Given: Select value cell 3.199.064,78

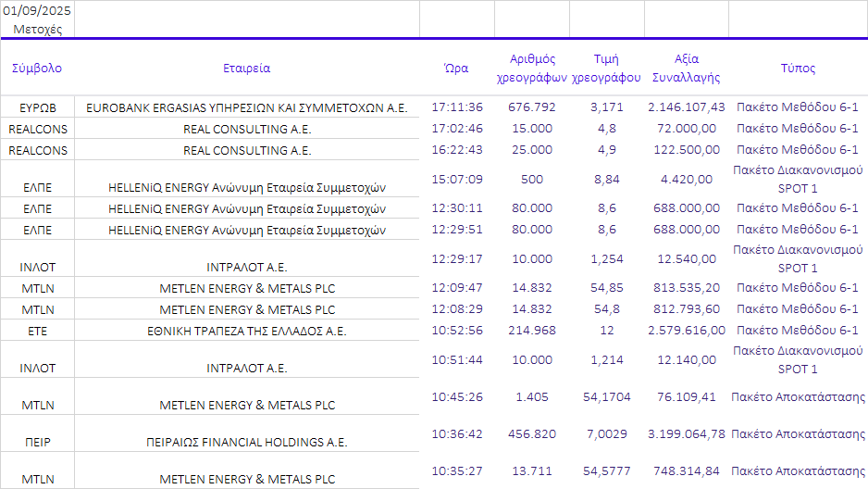Looking at the screenshot, I should 687,434.
